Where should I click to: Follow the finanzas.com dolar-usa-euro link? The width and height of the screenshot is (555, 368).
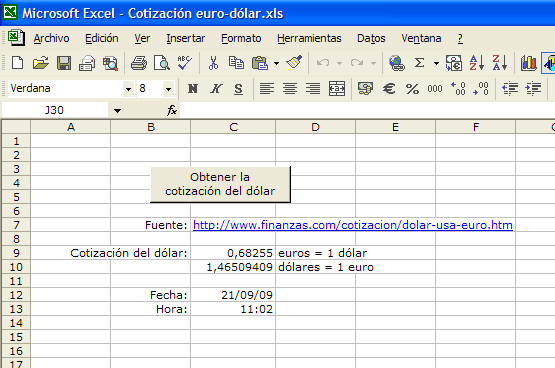pyautogui.click(x=353, y=225)
